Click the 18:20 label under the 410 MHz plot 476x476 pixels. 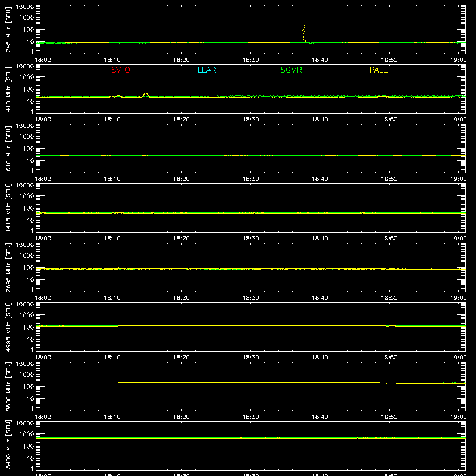click(181, 120)
